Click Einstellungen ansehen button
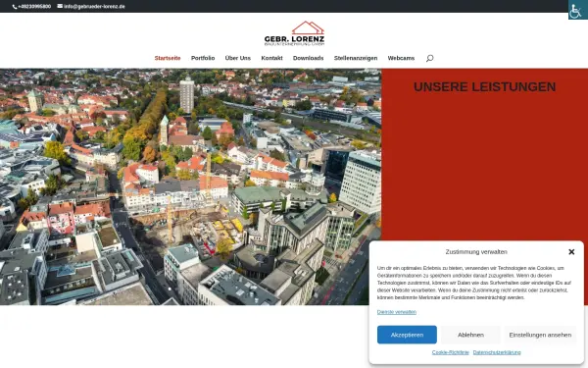This screenshot has height=368, width=588. 540,335
